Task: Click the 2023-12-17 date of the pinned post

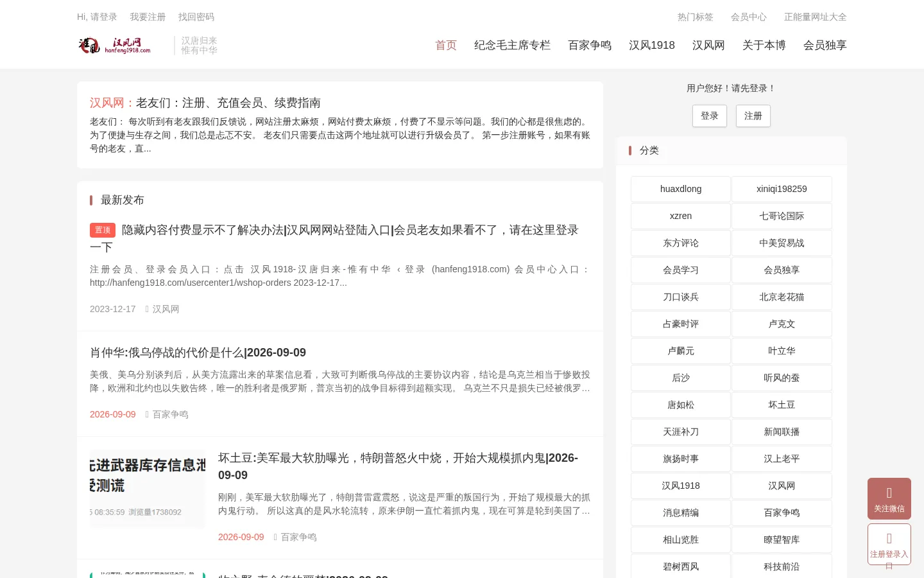Action: [113, 309]
